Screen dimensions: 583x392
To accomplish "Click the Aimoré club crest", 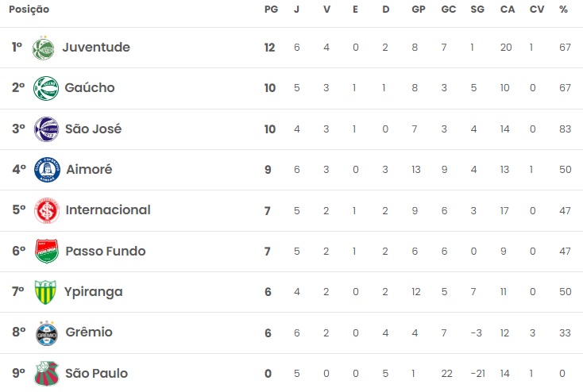I will 46,170.
